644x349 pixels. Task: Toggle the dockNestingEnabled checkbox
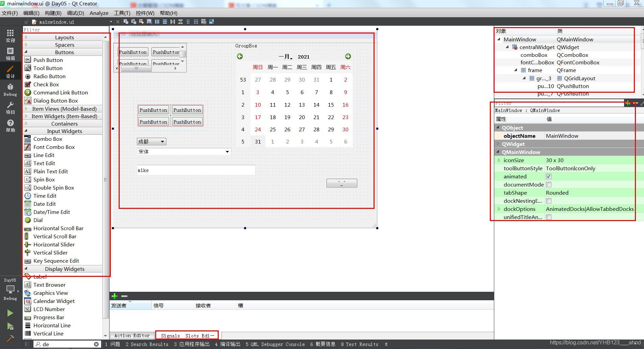549,201
